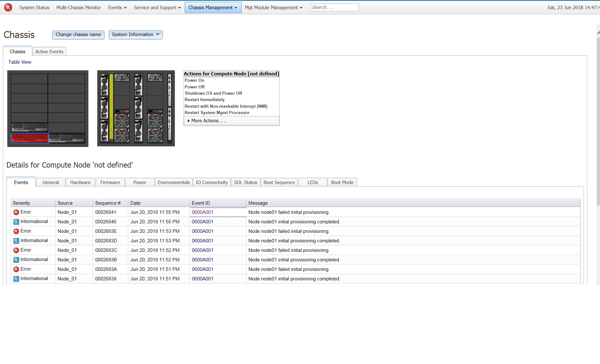
Task: Open the LEDs tab
Action: click(313, 182)
